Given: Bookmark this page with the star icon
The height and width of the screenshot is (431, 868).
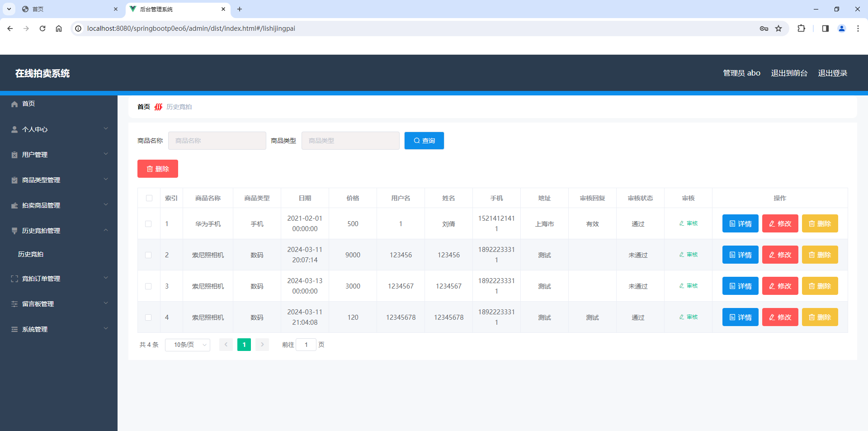Looking at the screenshot, I should (778, 28).
